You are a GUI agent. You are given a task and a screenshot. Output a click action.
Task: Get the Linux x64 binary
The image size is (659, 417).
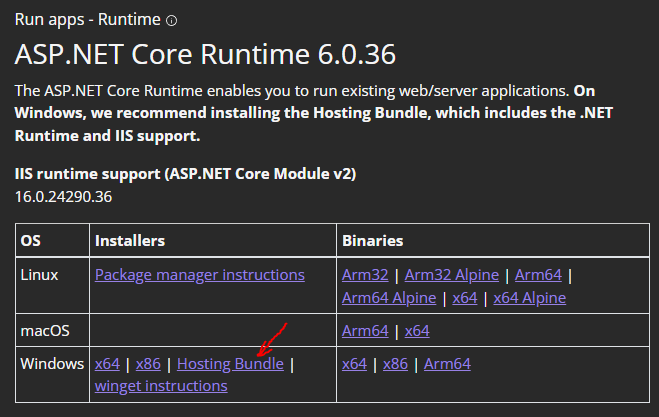[x=464, y=298]
